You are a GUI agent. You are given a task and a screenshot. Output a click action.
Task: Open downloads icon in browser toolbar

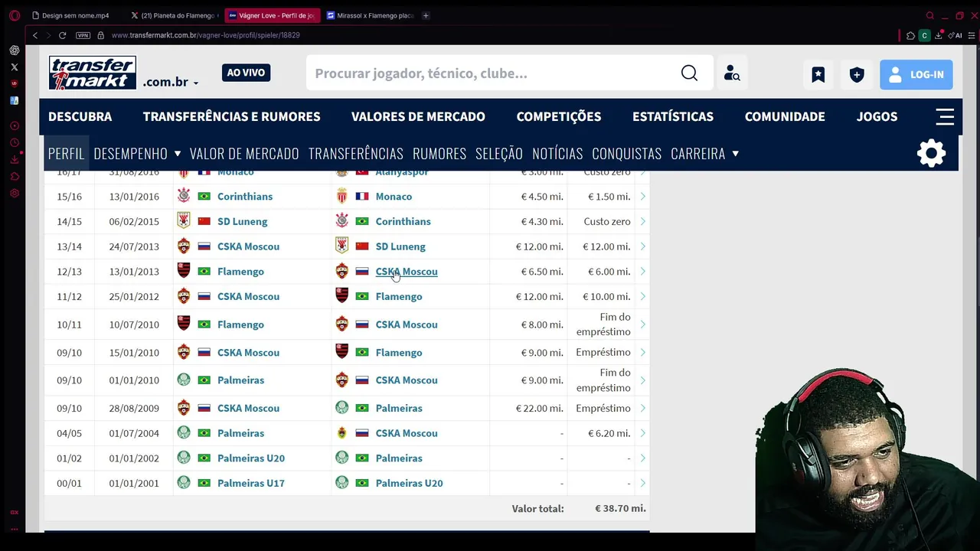tap(938, 35)
